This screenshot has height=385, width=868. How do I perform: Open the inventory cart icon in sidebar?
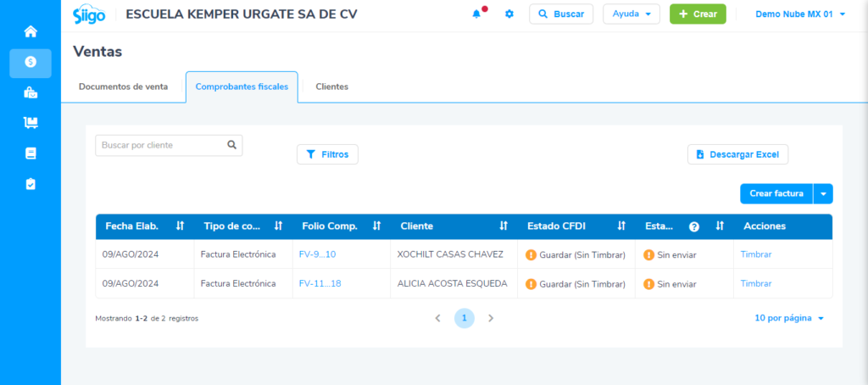click(31, 123)
